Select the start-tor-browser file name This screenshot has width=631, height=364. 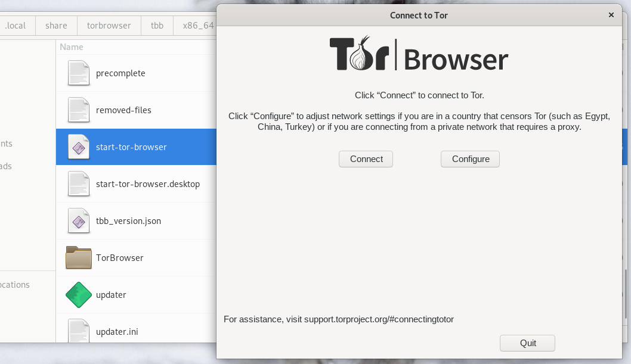click(x=131, y=147)
